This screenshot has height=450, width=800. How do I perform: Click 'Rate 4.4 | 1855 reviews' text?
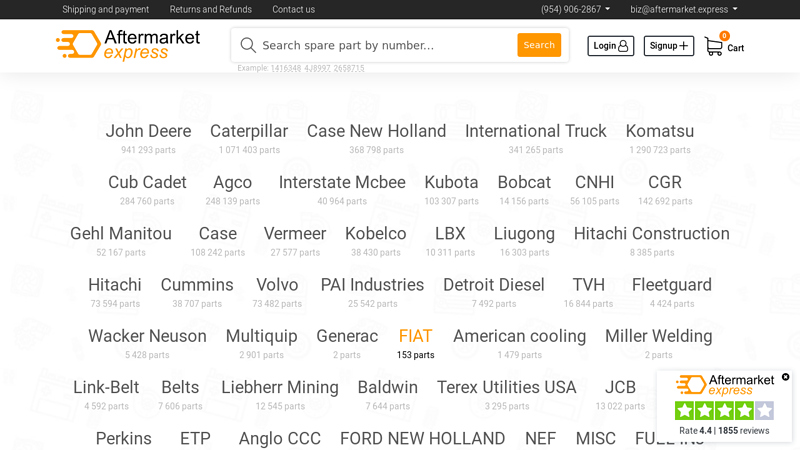724,431
